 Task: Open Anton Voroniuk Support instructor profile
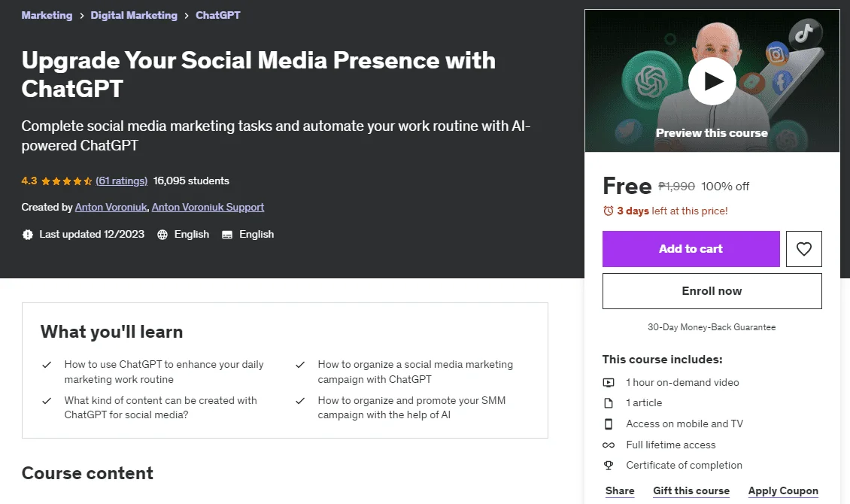pyautogui.click(x=208, y=207)
